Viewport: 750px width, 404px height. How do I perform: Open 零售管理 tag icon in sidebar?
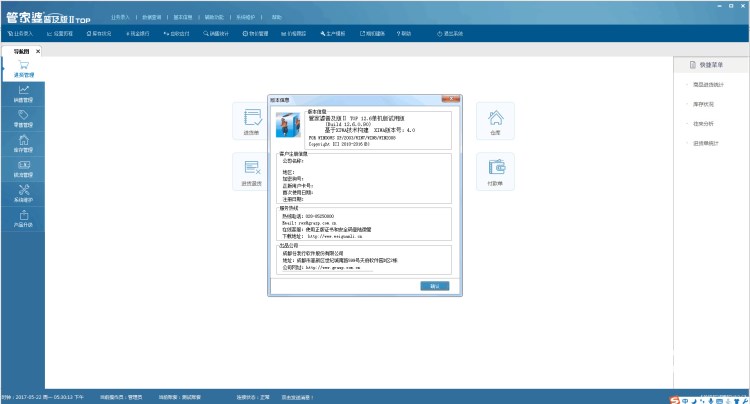tap(23, 119)
